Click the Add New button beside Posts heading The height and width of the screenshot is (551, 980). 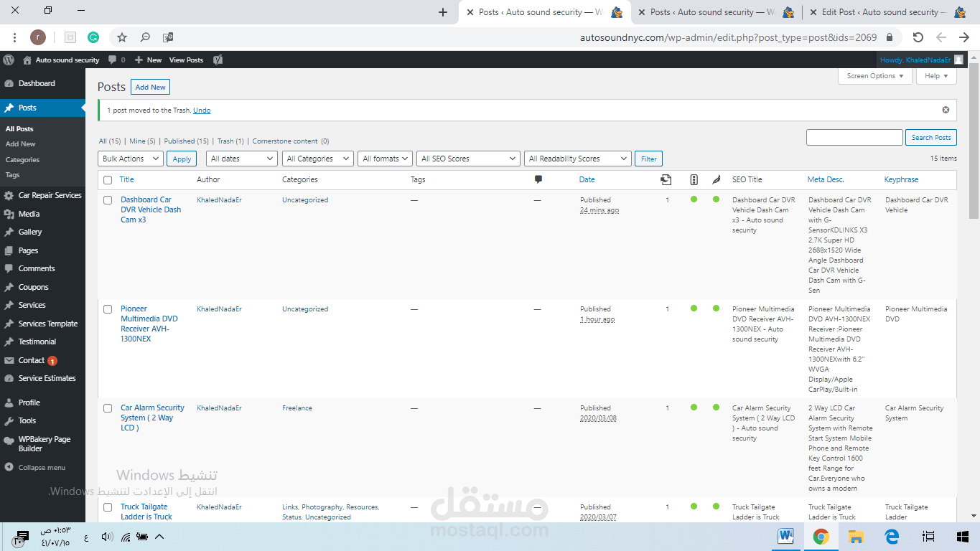151,88
